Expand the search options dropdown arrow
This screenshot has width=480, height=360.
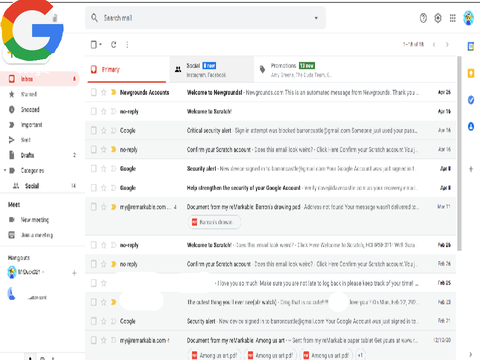point(316,18)
